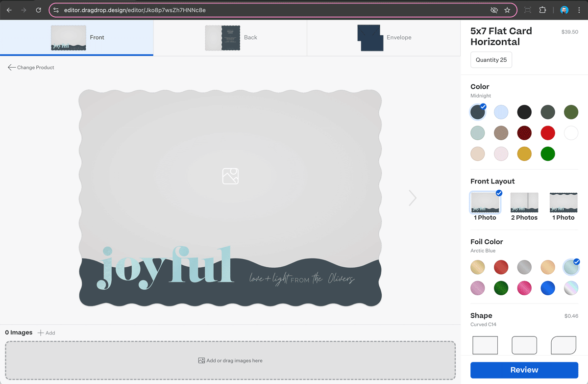The height and width of the screenshot is (384, 588).
Task: Click the reload page icon in the browser
Action: [x=38, y=9]
